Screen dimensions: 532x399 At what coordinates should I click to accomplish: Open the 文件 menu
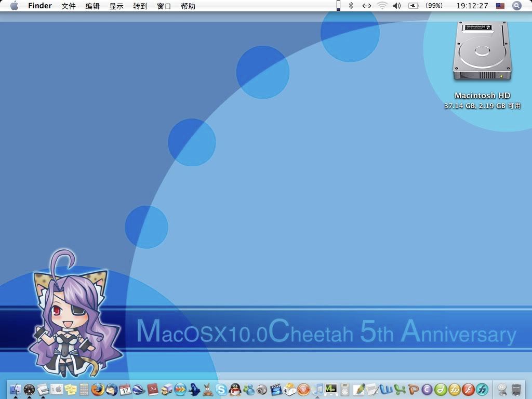[x=68, y=6]
